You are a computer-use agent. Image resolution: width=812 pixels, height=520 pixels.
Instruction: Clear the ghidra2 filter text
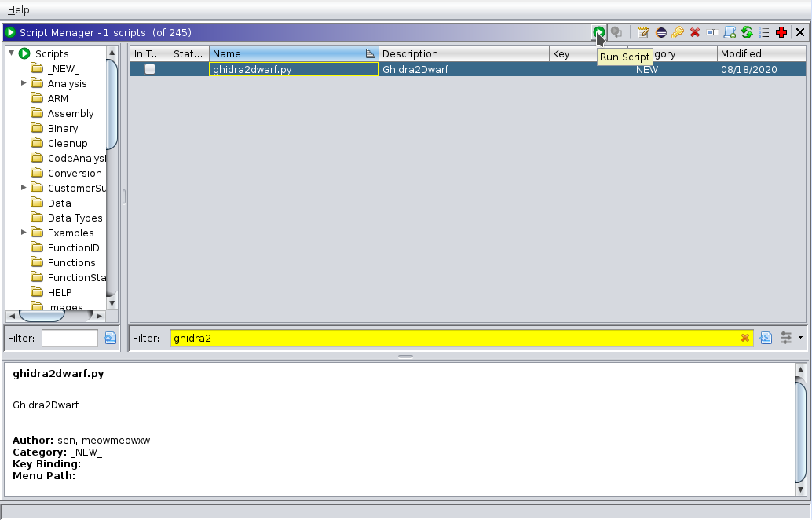[x=745, y=339]
